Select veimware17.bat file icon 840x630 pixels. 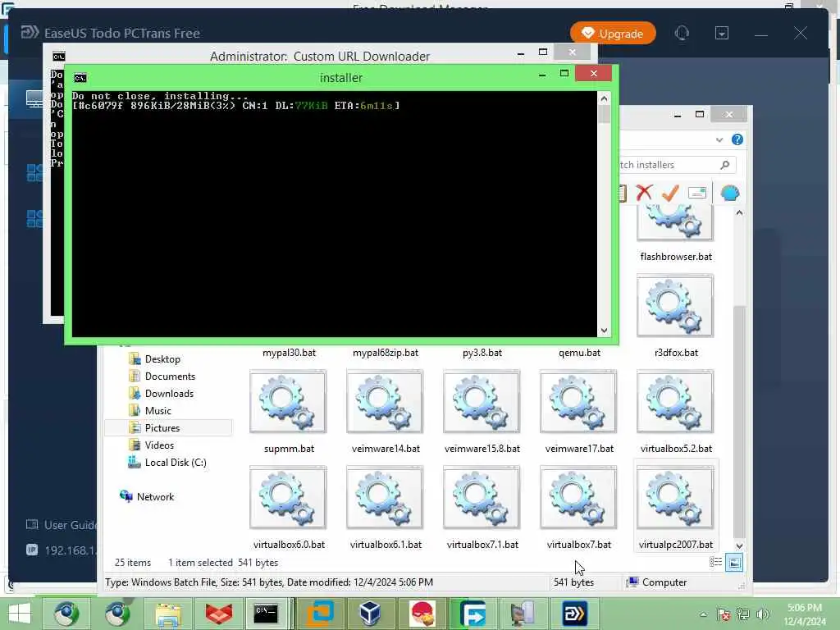(578, 402)
